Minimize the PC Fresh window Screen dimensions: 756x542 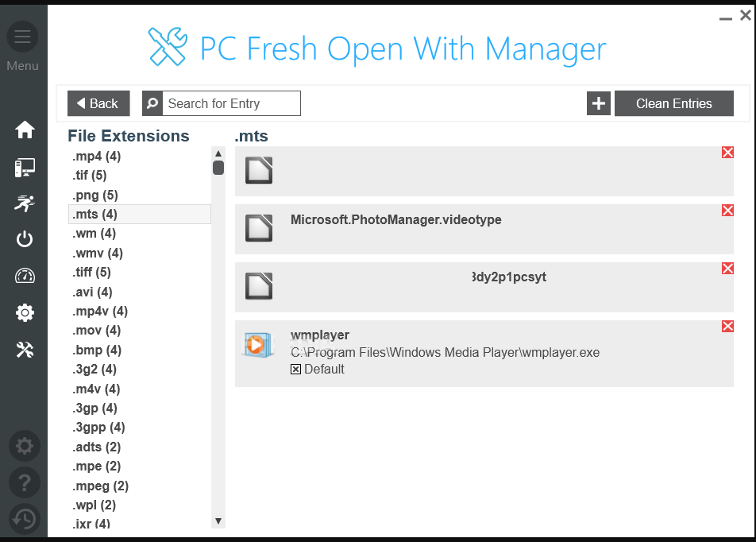[725, 17]
